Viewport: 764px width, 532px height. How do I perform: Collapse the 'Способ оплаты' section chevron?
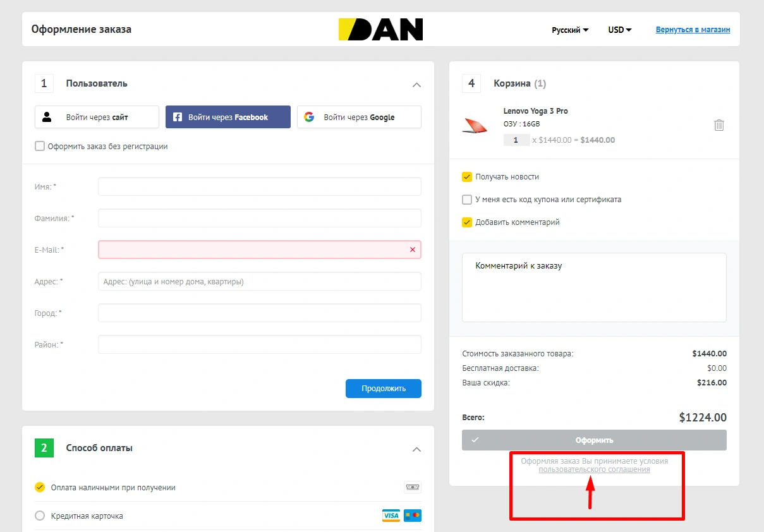(x=416, y=449)
